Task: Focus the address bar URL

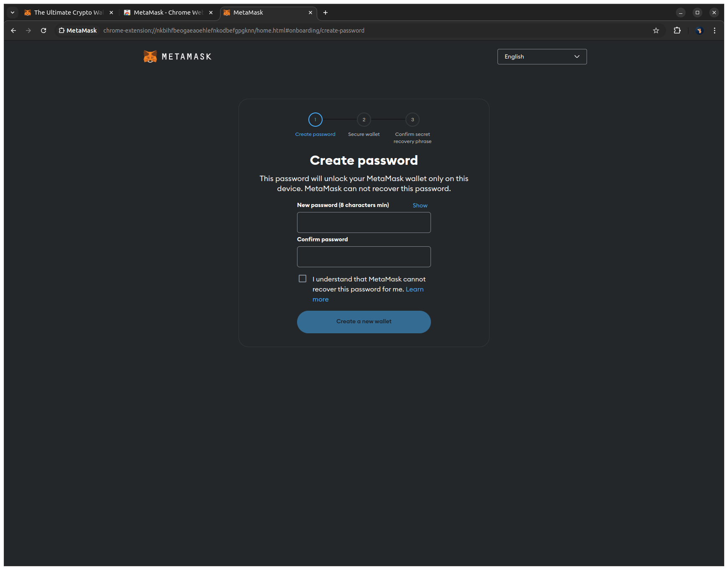Action: 234,31
